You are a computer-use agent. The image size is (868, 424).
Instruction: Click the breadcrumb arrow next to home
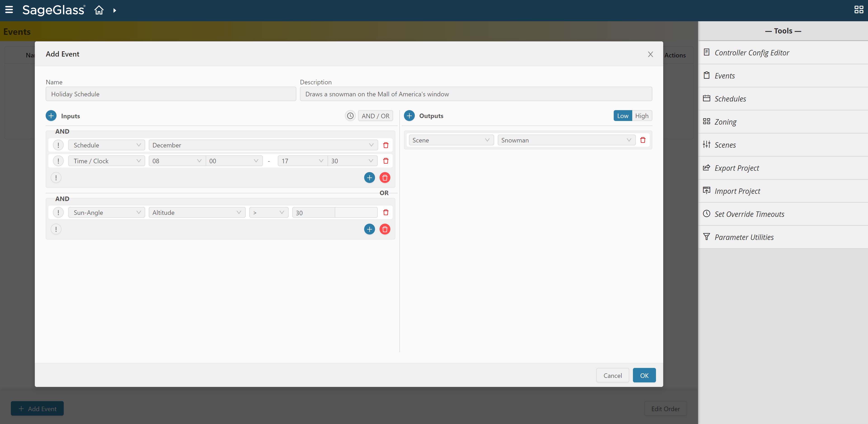pyautogui.click(x=115, y=10)
